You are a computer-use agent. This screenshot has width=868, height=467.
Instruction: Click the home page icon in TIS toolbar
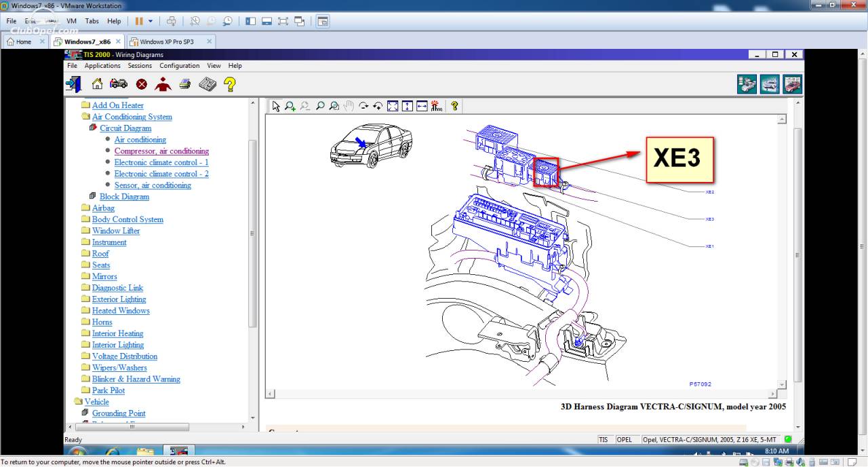pyautogui.click(x=97, y=84)
